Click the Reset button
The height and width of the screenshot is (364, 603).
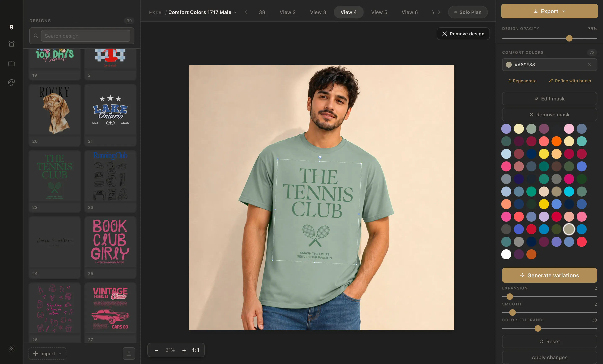coord(549,341)
